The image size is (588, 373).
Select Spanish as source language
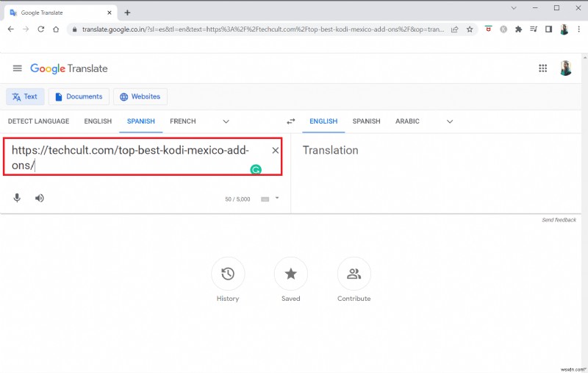(141, 121)
